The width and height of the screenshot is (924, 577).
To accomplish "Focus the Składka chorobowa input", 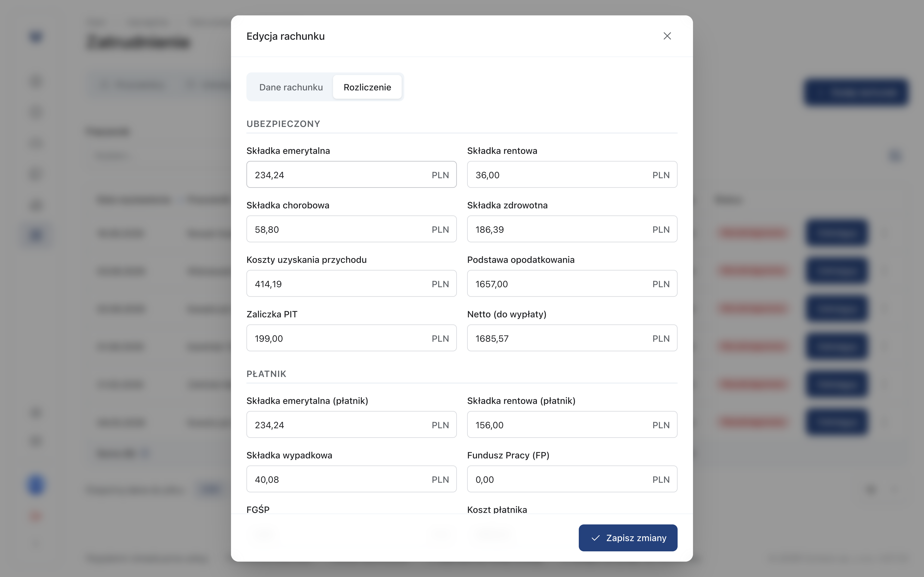I will click(351, 229).
